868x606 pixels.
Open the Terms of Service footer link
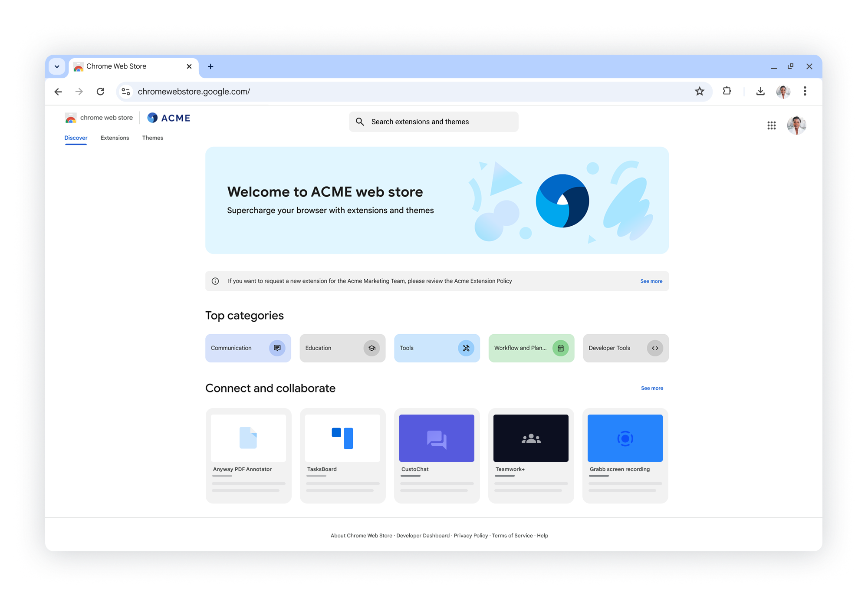click(512, 536)
